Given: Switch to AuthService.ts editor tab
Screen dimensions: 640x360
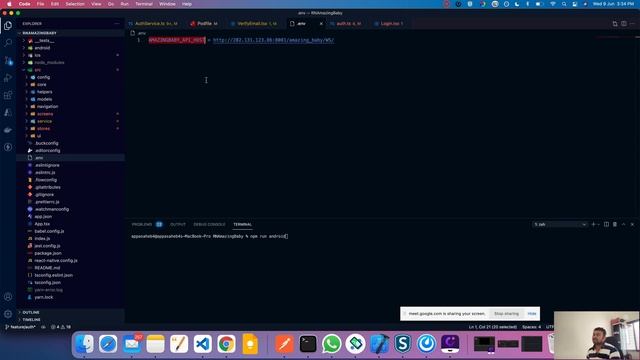Looking at the screenshot, I should (x=153, y=24).
